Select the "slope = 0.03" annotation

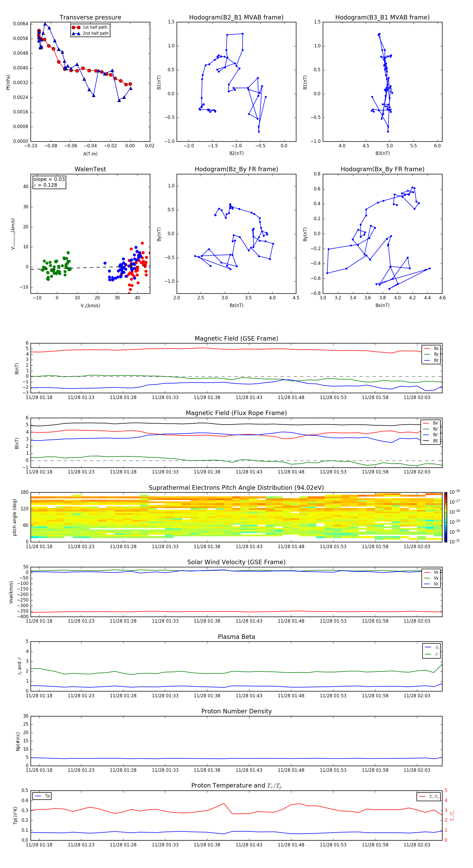[49, 179]
